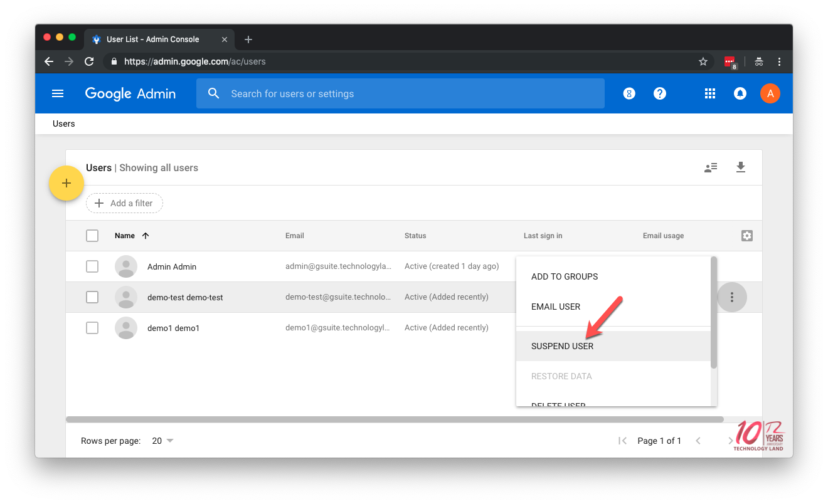This screenshot has width=828, height=504.
Task: Open the demo1 demo1 user
Action: 173,328
